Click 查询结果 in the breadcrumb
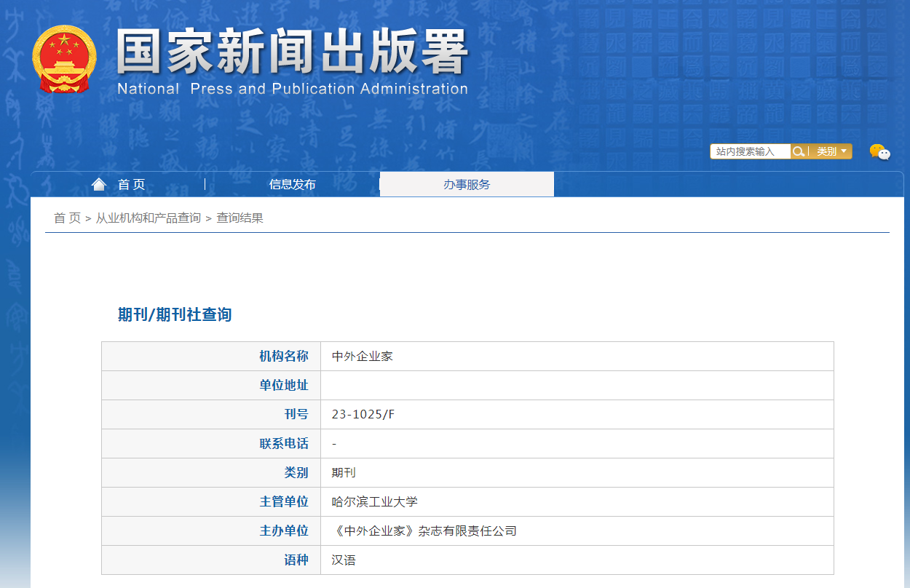This screenshot has height=588, width=910. point(240,218)
